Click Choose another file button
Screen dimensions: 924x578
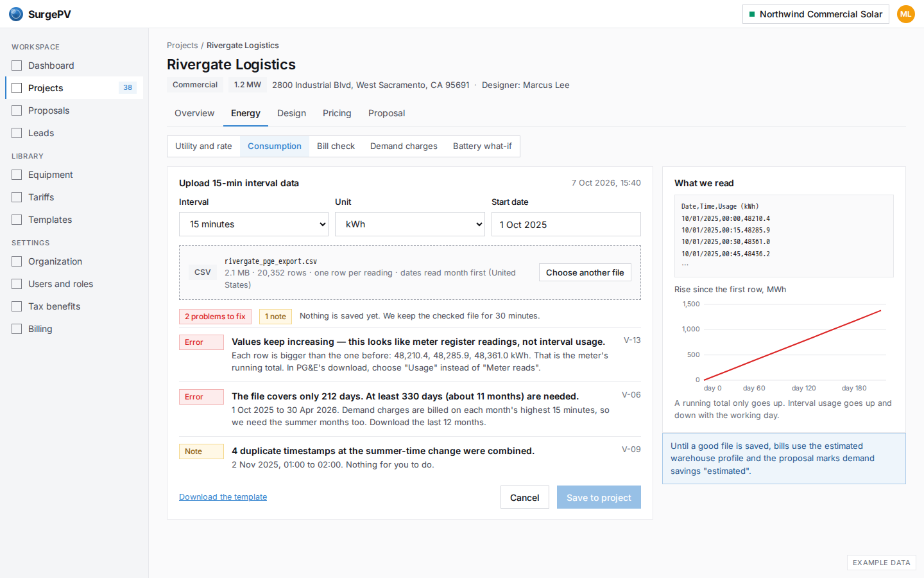click(585, 272)
